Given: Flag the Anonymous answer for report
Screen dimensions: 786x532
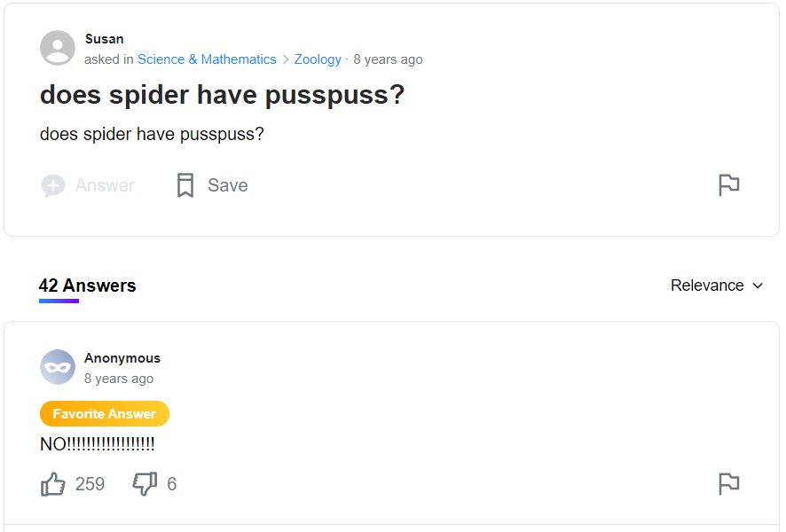Looking at the screenshot, I should point(728,483).
